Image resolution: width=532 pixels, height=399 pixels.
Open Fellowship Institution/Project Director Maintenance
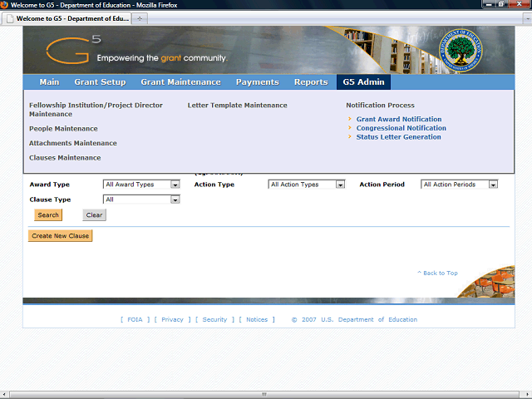[x=96, y=110]
